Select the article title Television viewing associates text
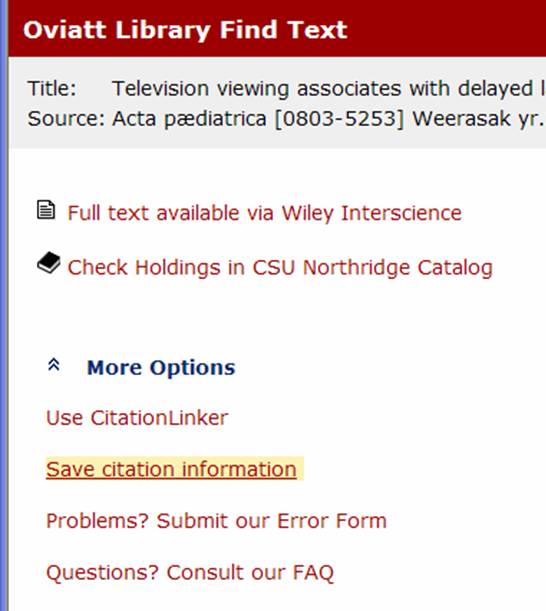The width and height of the screenshot is (546, 611). (329, 89)
